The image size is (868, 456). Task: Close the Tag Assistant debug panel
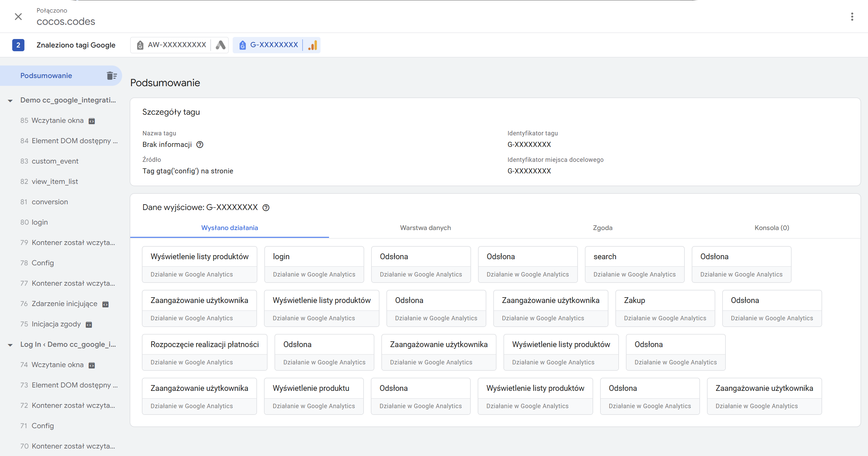coord(18,17)
